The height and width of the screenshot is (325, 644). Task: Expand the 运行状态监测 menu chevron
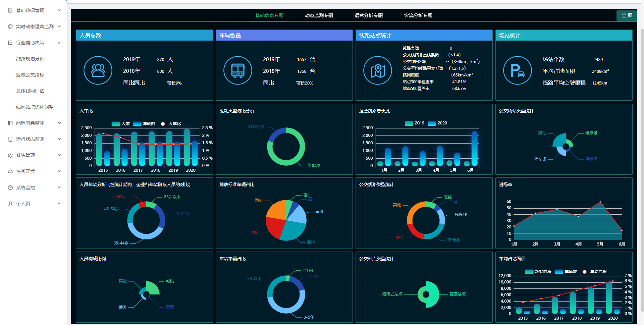click(59, 139)
